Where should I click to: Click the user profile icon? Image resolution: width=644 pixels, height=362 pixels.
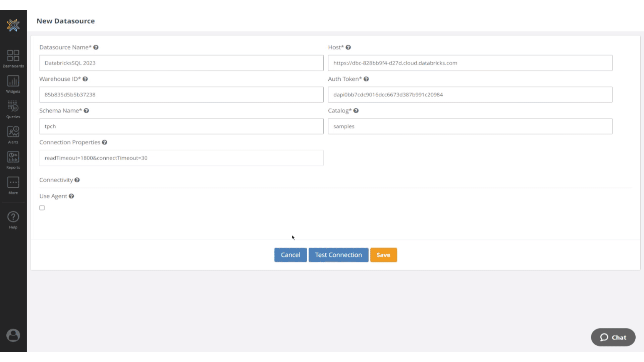click(13, 336)
